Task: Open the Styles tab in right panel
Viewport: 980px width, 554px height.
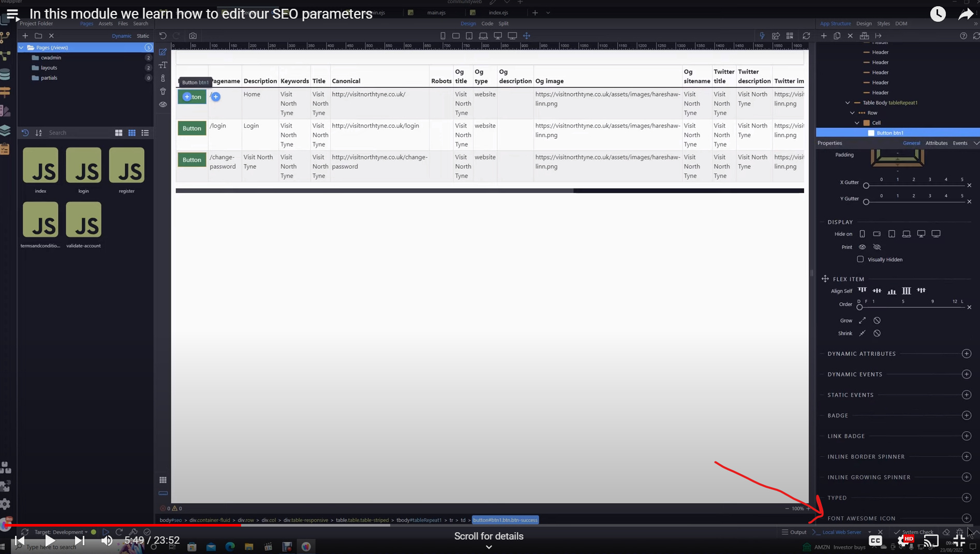Action: point(883,23)
